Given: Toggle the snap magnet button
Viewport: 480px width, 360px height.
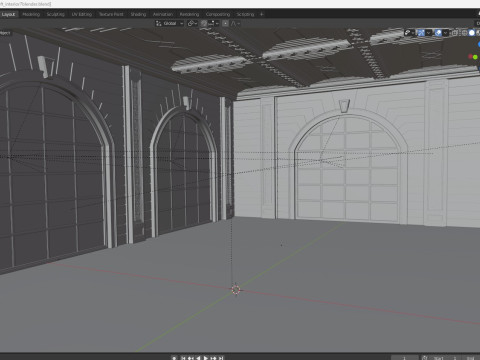Looking at the screenshot, I should click(204, 24).
